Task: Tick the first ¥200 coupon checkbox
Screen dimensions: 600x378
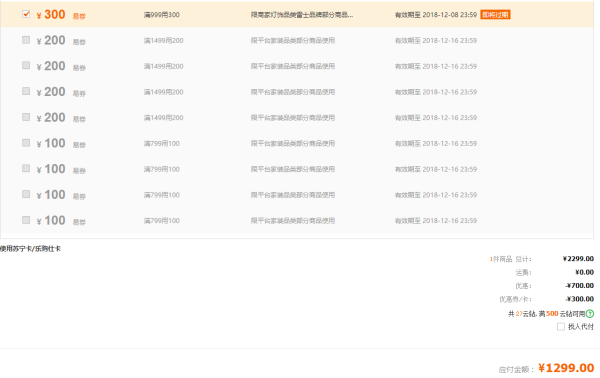Action: [x=26, y=40]
